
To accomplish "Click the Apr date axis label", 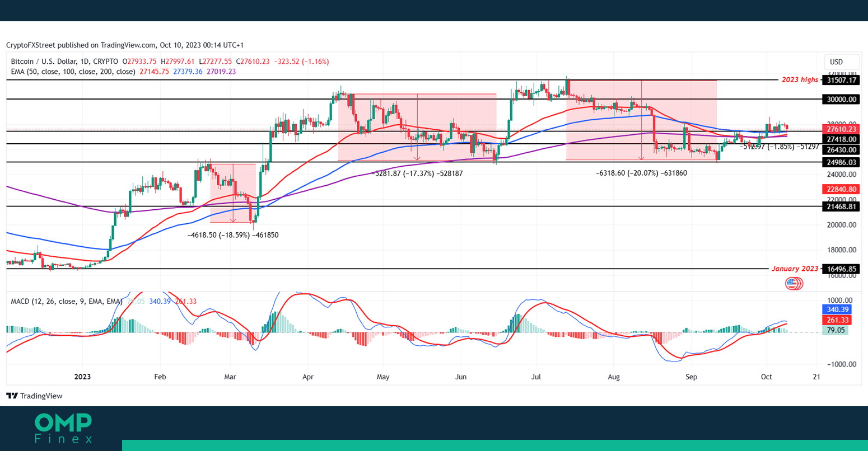I will tap(307, 377).
